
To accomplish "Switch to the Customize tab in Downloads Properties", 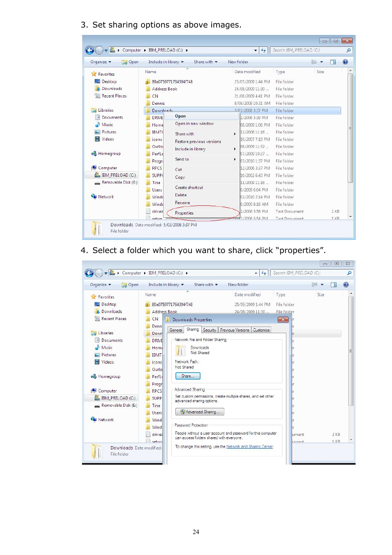I will click(x=261, y=330).
